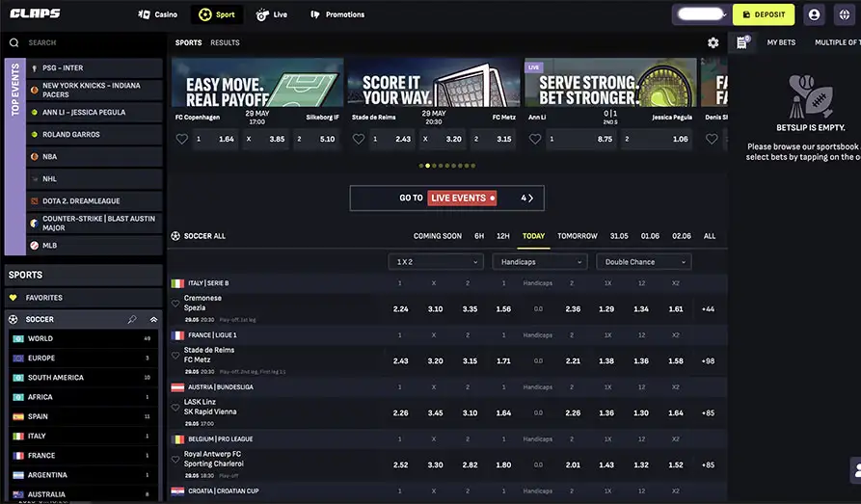Expand +85 markets for LASK Linz

pyautogui.click(x=708, y=412)
